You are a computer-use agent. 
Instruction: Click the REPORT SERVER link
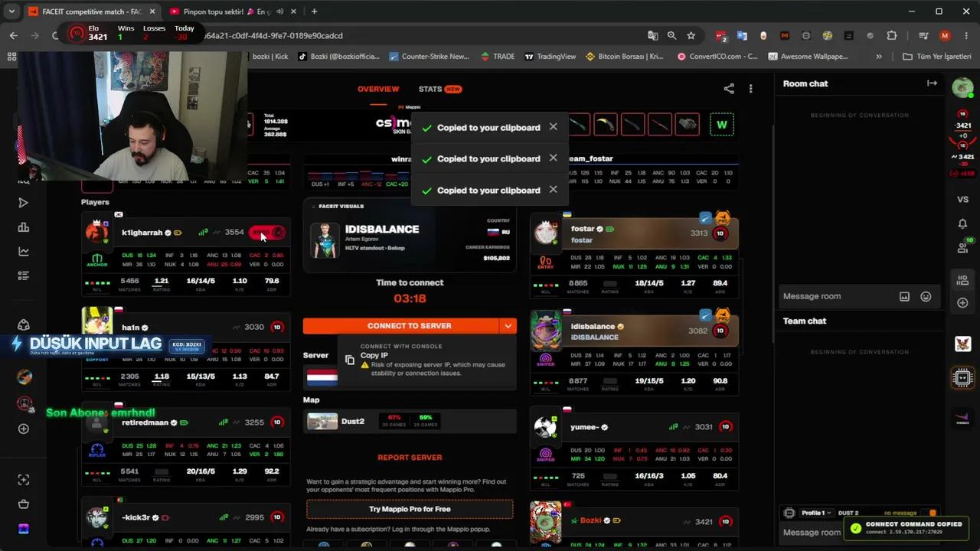click(x=410, y=458)
